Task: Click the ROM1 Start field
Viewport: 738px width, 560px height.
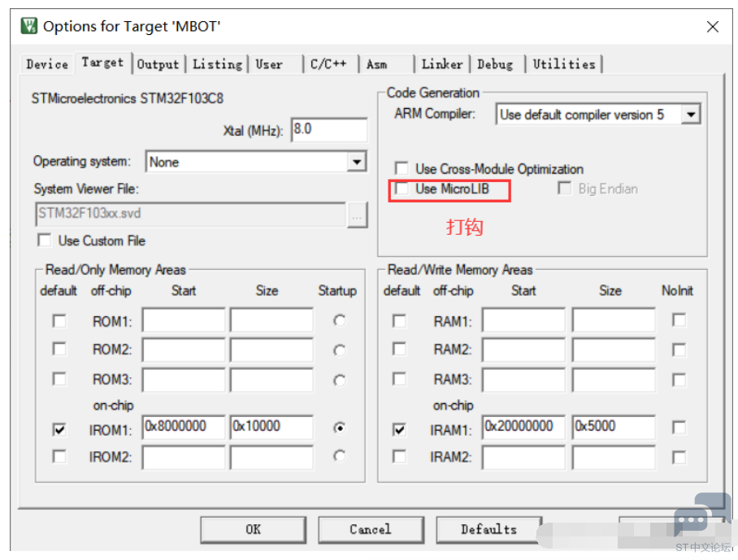Action: tap(184, 320)
